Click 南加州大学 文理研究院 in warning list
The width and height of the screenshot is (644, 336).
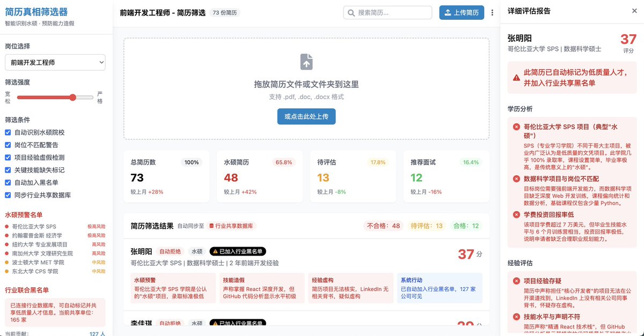coord(42,253)
